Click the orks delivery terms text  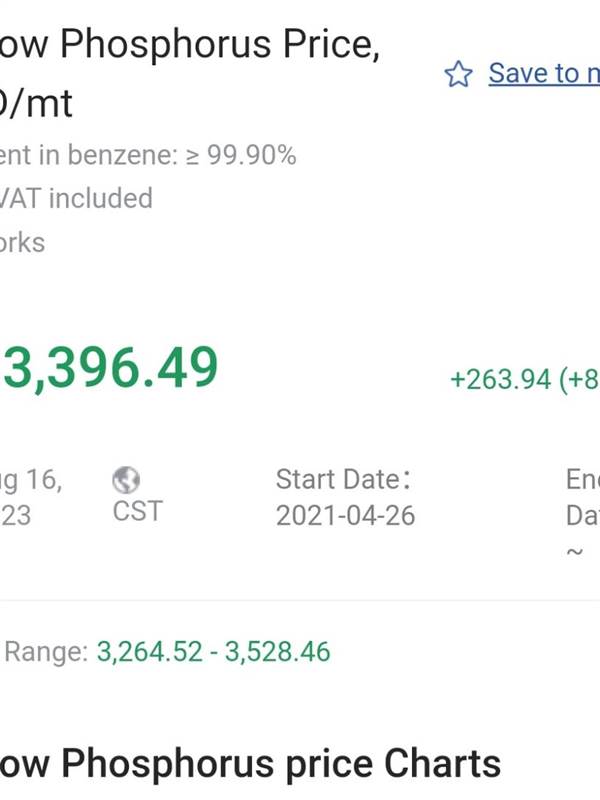coord(22,242)
